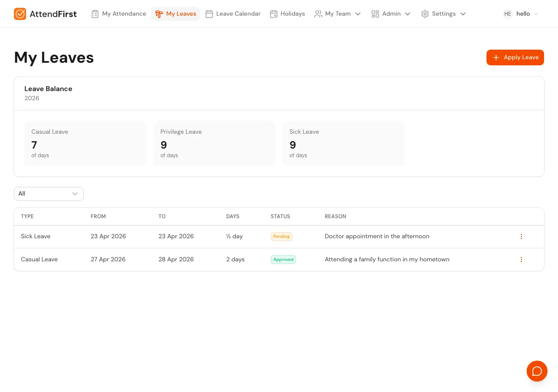
Task: Switch to the Leave Calendar page
Action: point(238,14)
